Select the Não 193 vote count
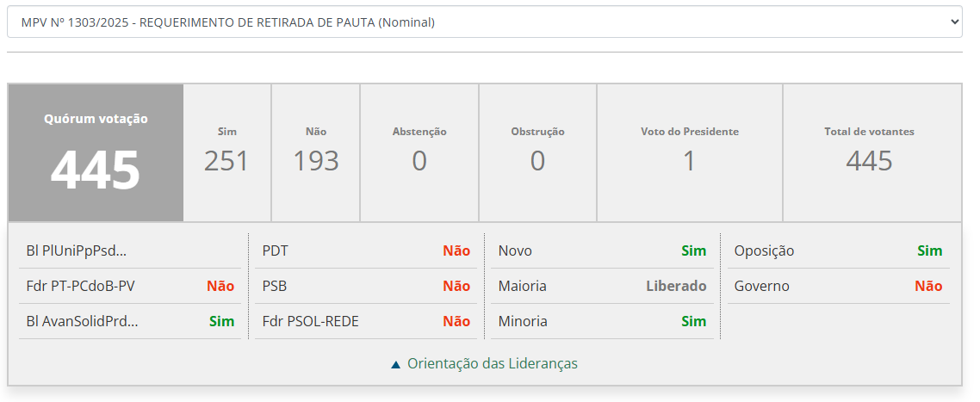Image resolution: width=980 pixels, height=402 pixels. pyautogui.click(x=315, y=152)
